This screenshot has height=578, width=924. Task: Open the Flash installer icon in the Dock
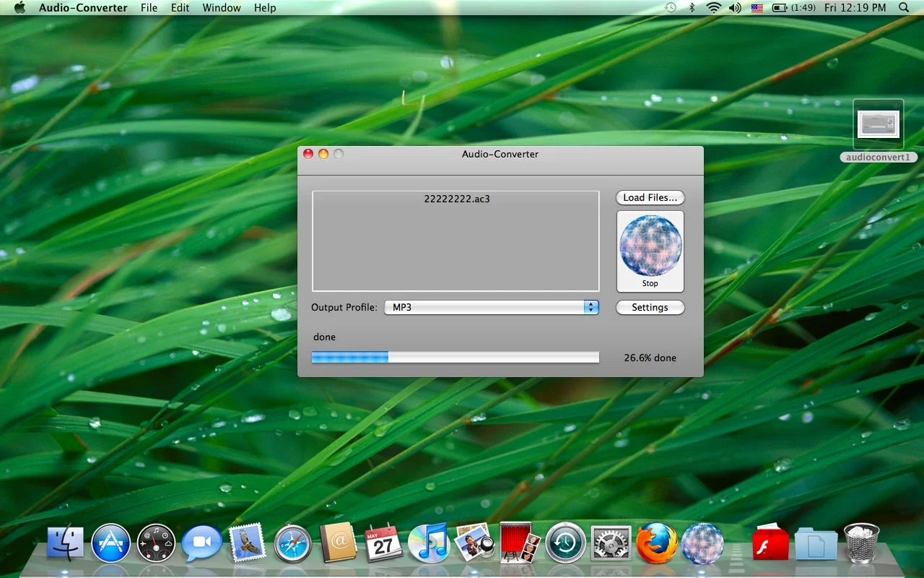tap(770, 542)
